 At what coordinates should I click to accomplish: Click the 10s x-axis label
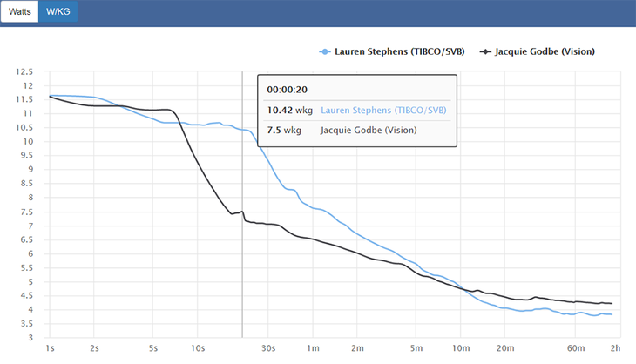[x=198, y=348]
